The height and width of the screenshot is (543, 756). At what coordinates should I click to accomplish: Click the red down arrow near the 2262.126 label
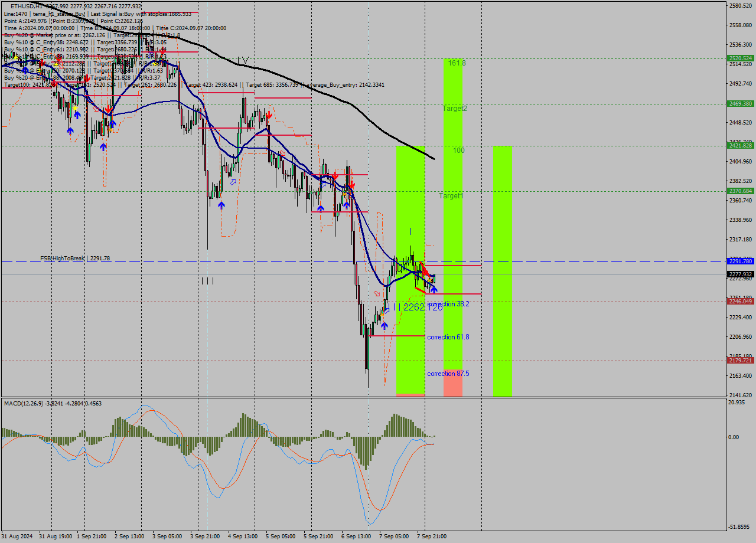tap(426, 271)
